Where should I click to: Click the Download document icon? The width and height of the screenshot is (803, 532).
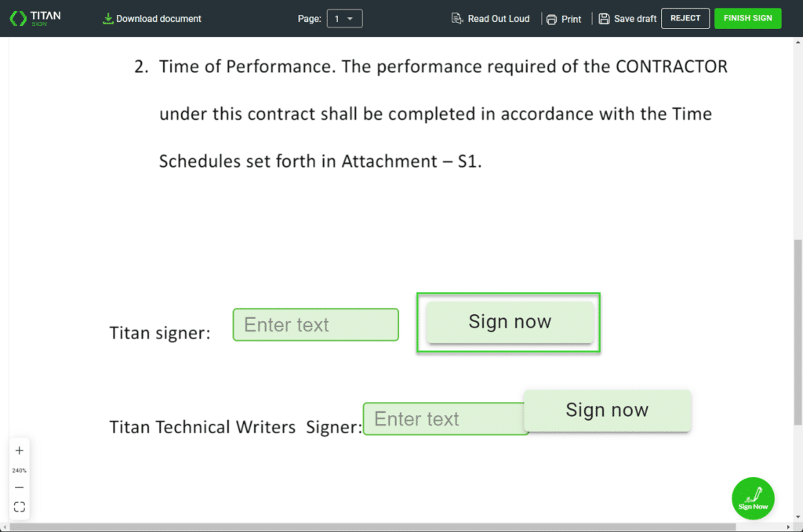coord(108,18)
